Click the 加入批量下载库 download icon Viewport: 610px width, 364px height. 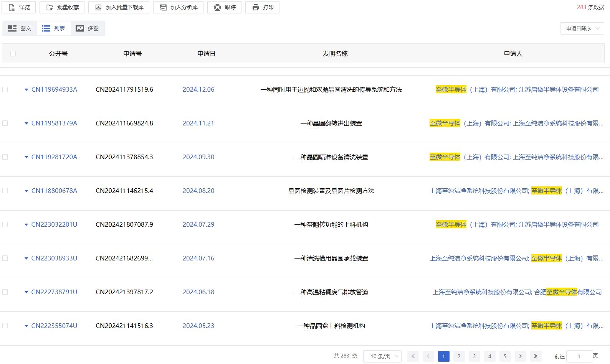(x=98, y=7)
